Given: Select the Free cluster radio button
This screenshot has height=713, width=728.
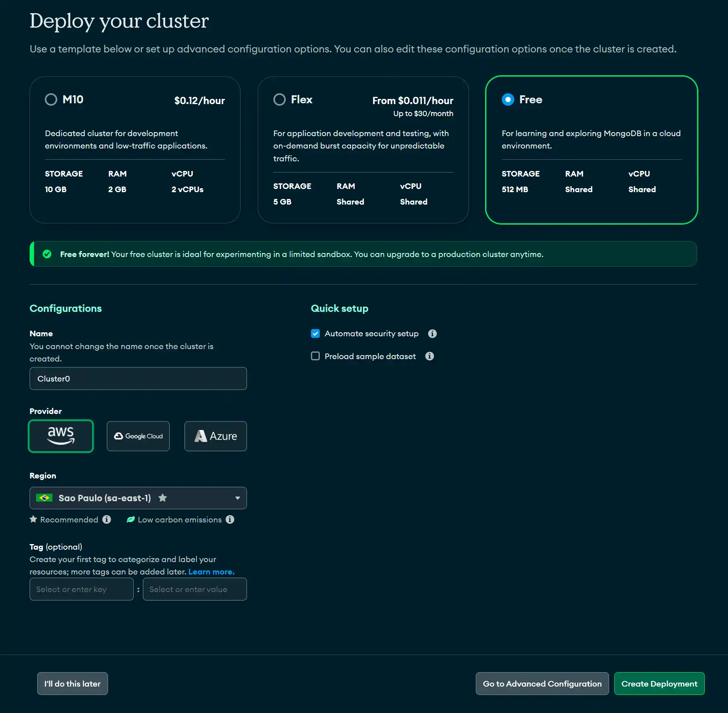Looking at the screenshot, I should click(508, 99).
